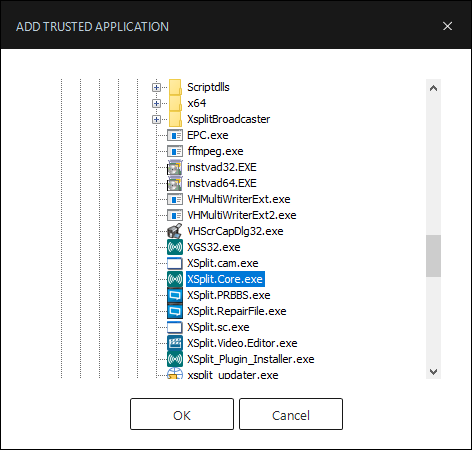The image size is (472, 450).
Task: Click the xsplit_updater.exe globe icon
Action: point(175,374)
